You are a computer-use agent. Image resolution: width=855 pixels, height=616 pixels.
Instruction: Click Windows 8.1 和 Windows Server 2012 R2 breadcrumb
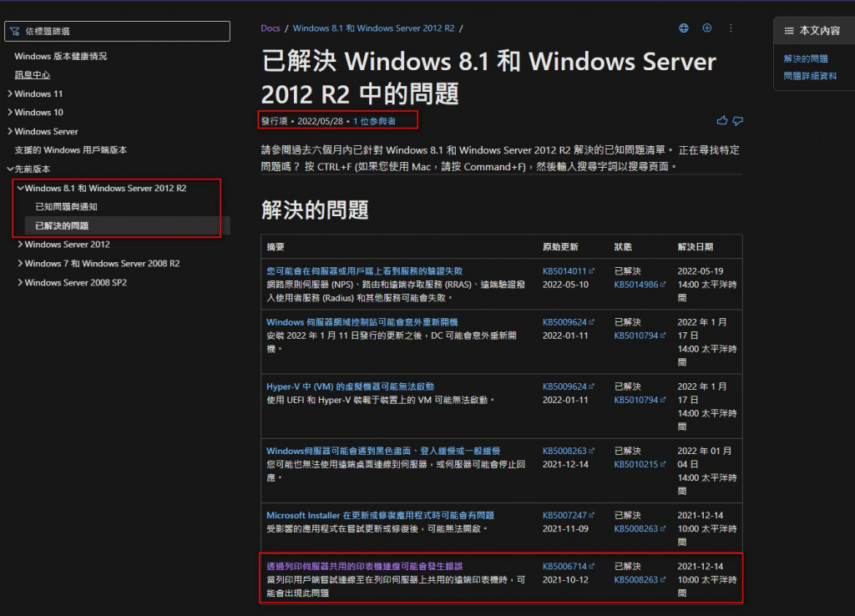tap(373, 28)
